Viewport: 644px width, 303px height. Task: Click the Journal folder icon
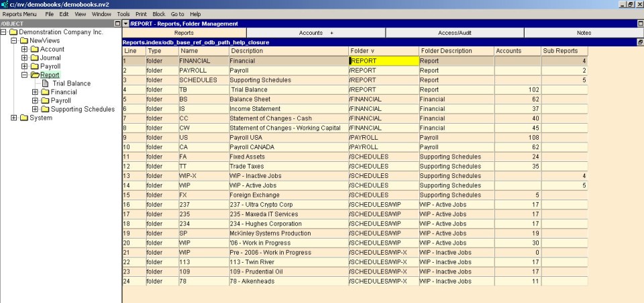click(x=34, y=58)
